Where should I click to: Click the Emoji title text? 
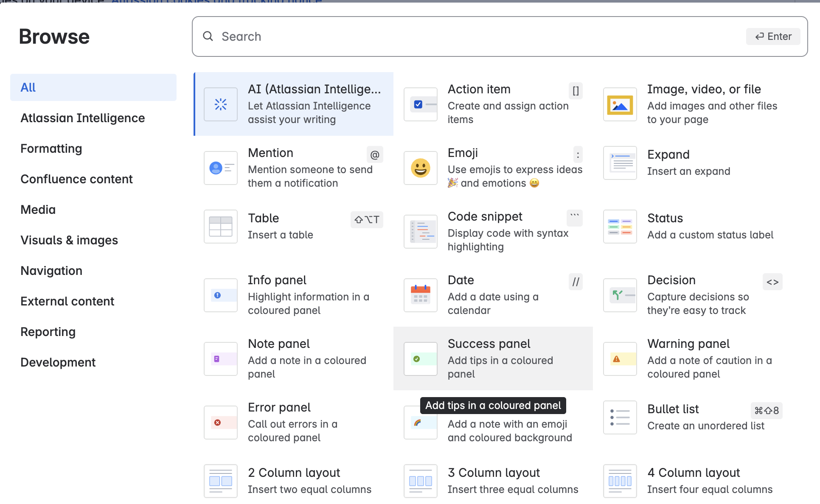pos(463,153)
